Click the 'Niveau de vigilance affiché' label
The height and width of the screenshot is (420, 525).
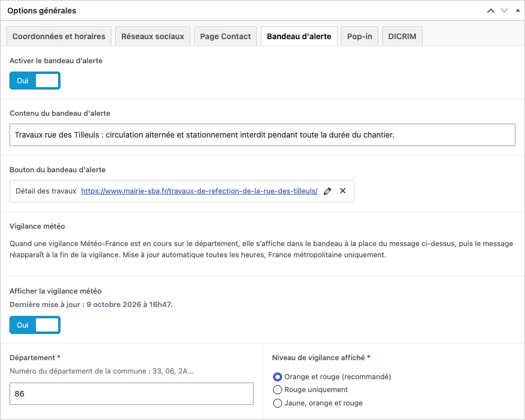click(x=318, y=358)
